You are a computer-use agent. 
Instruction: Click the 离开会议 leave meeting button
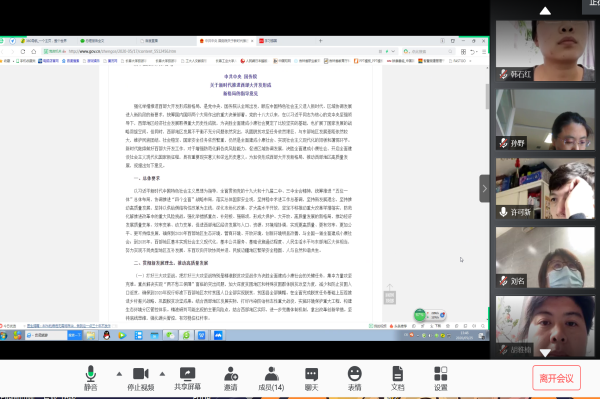(x=556, y=378)
